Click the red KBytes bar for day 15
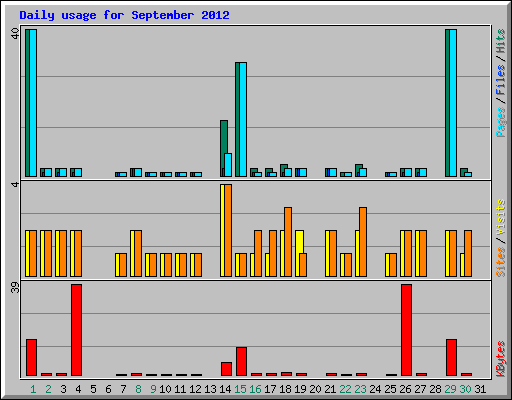 click(241, 362)
